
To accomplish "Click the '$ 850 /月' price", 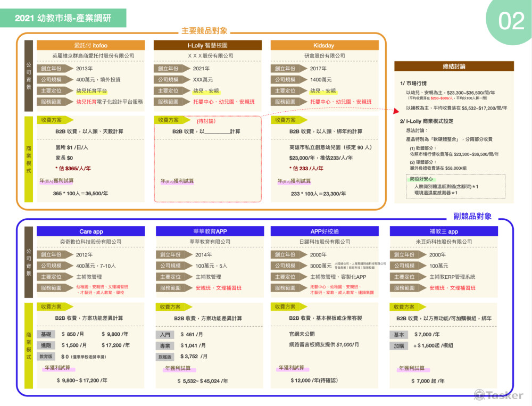I will click(72, 334).
